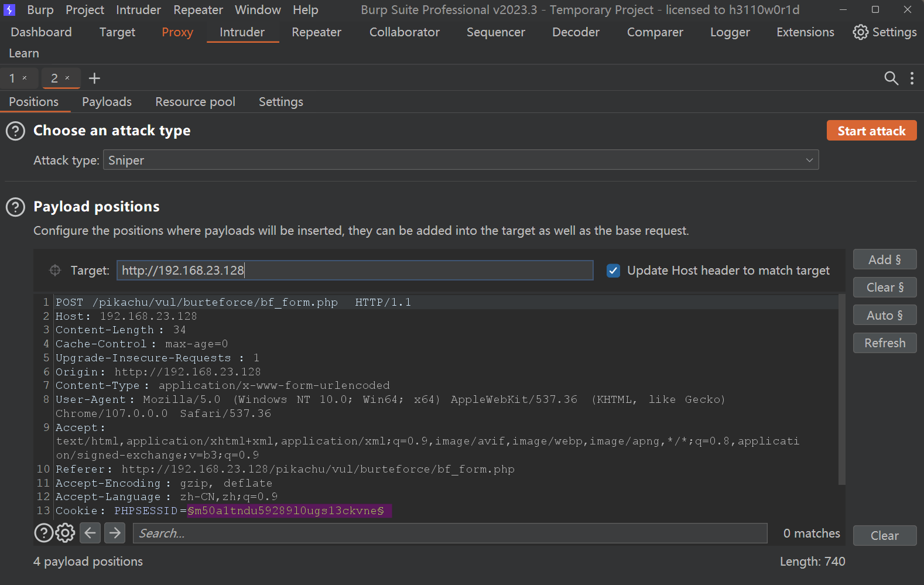The image size is (924, 585).
Task: Open the Repeater main tab
Action: click(316, 32)
